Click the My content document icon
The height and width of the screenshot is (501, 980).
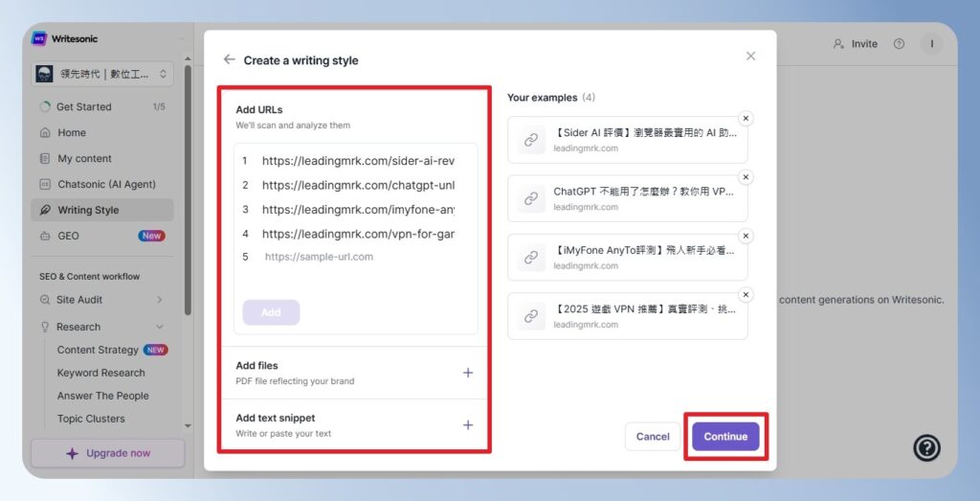click(45, 158)
